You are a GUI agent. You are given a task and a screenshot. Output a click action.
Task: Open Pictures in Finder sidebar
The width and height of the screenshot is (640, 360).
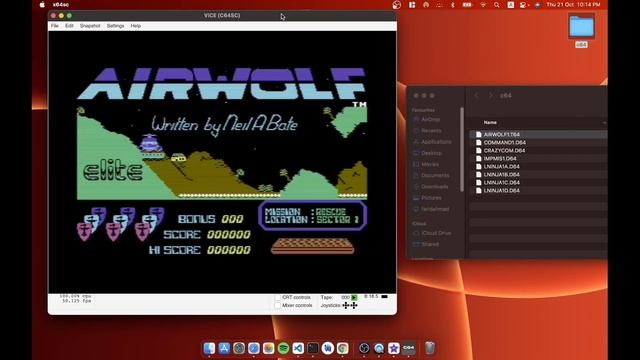pos(431,198)
